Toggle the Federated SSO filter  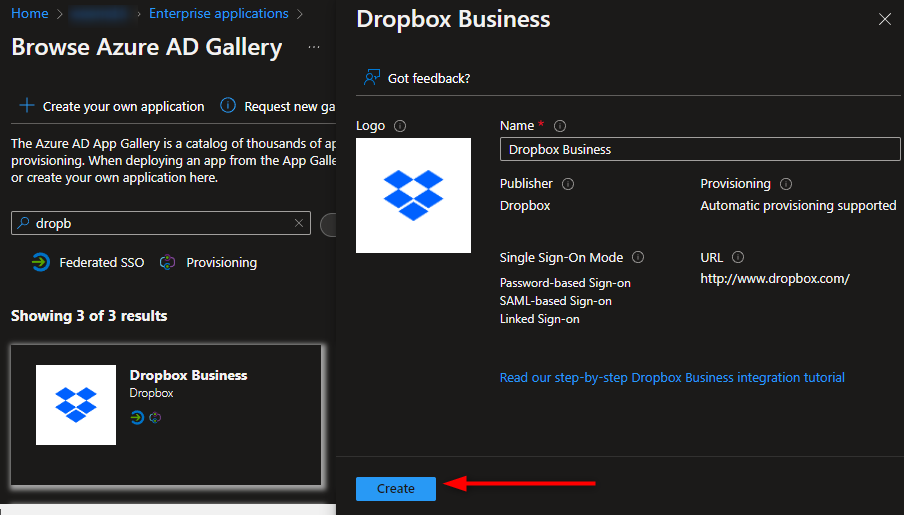coord(88,263)
